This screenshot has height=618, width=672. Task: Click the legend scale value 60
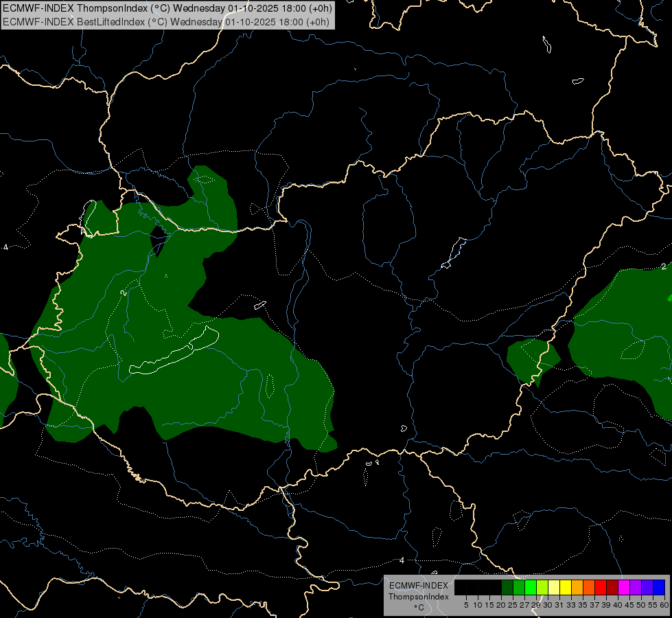click(664, 605)
